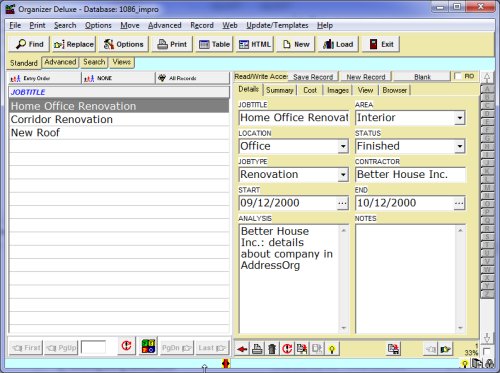Jump to letter A in alphabet index
The height and width of the screenshot is (373, 500).
point(487,89)
